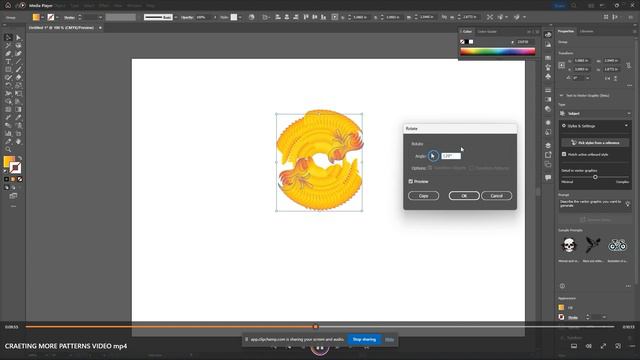Toggle the Preview checkbox in Rotate dialog
Image resolution: width=640 pixels, height=360 pixels.
(x=411, y=181)
